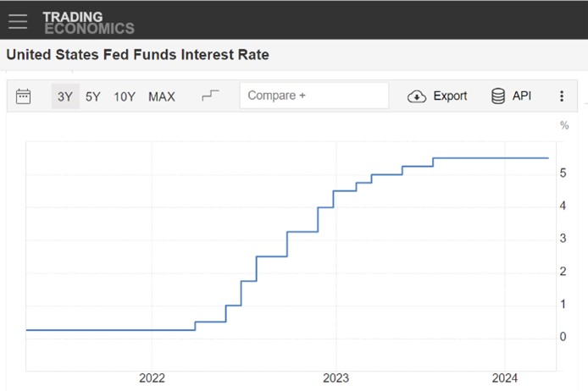Click the 2024 x-axis label
This screenshot has height=391, width=588.
(505, 378)
